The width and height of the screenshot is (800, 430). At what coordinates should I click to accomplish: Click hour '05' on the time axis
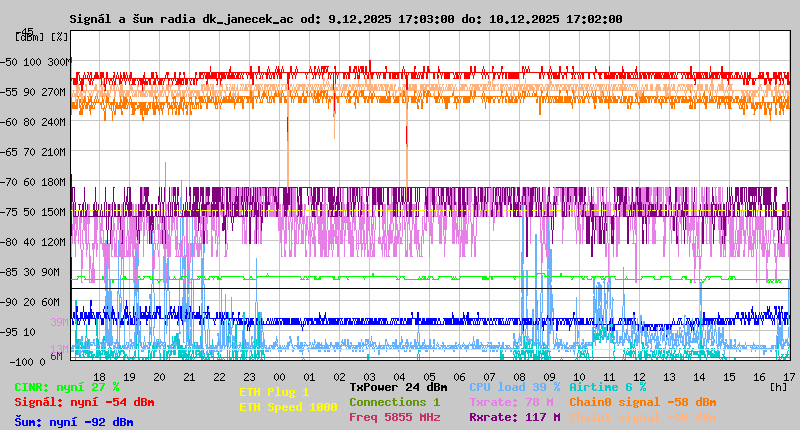tap(430, 377)
